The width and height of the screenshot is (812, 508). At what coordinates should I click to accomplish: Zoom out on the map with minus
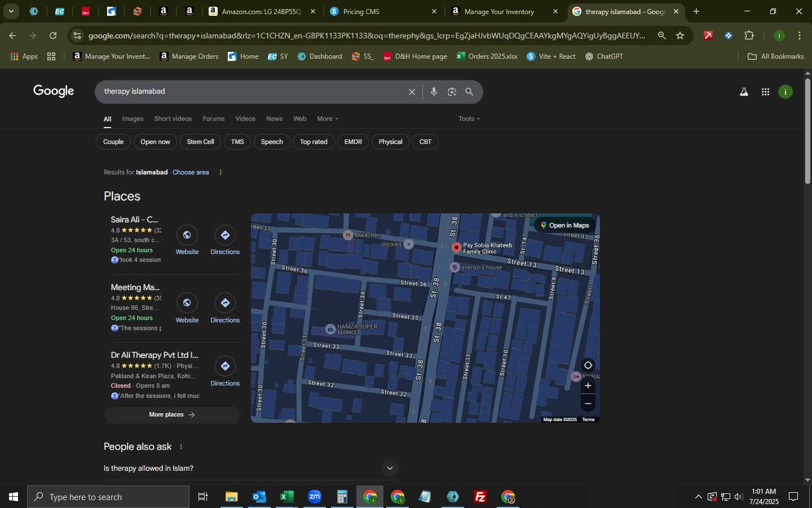pyautogui.click(x=588, y=404)
